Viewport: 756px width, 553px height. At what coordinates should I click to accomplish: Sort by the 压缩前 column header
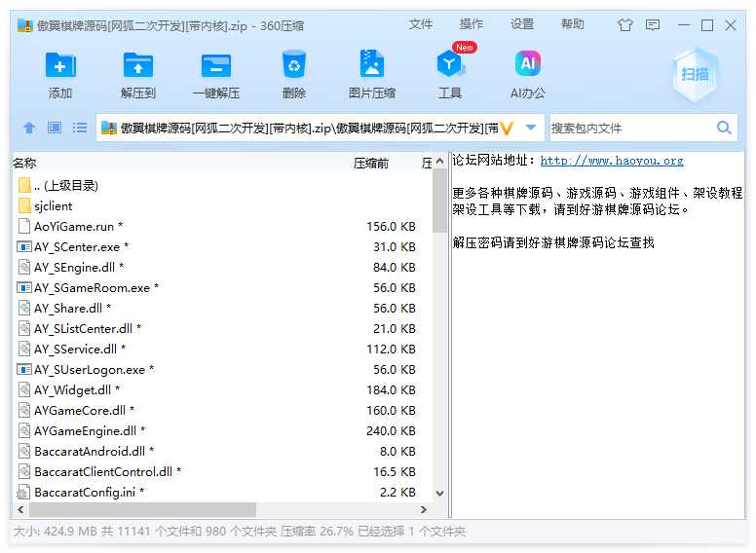371,164
